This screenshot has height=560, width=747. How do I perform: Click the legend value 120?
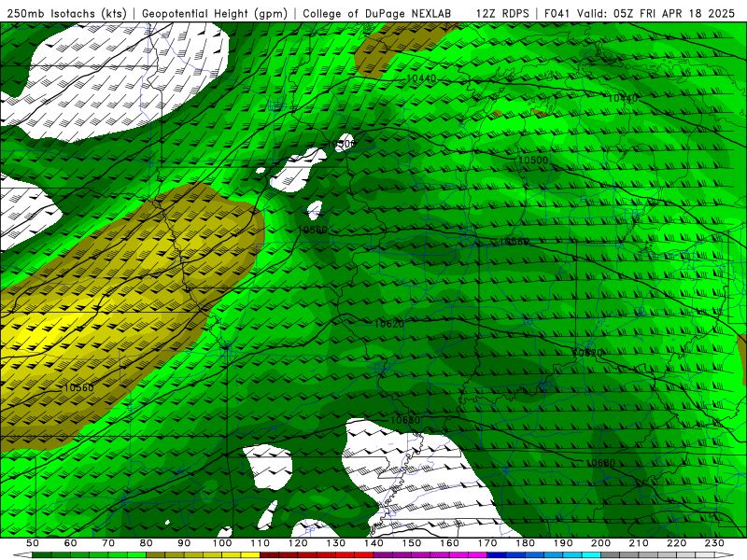tap(298, 543)
